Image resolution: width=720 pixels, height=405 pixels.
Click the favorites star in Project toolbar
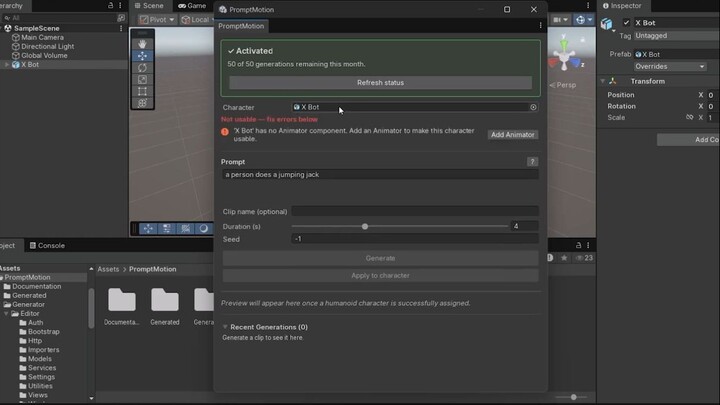point(564,258)
